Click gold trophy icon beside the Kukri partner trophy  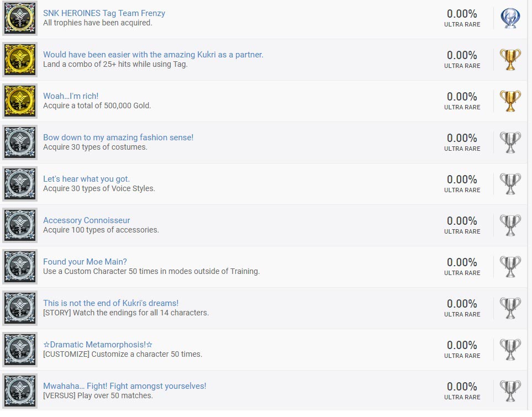coord(510,60)
